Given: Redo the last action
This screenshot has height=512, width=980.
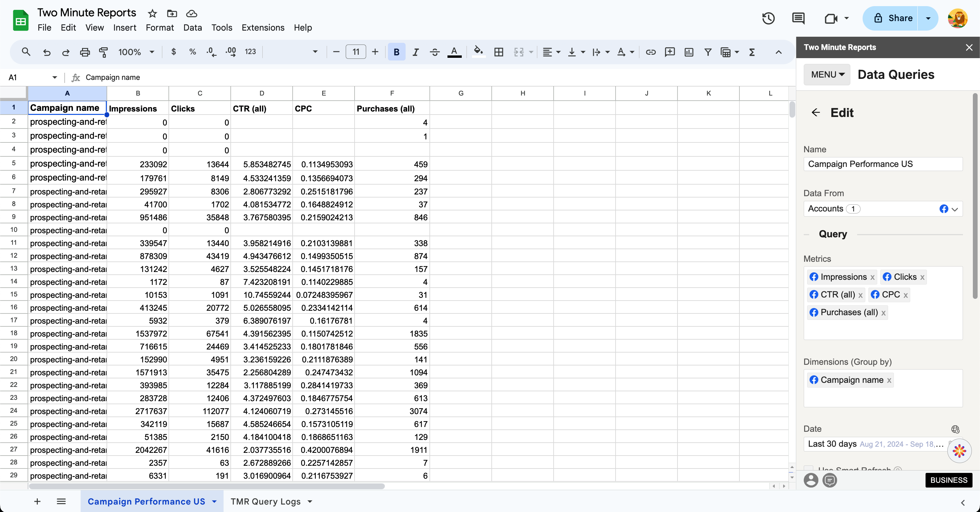Looking at the screenshot, I should click(x=66, y=52).
